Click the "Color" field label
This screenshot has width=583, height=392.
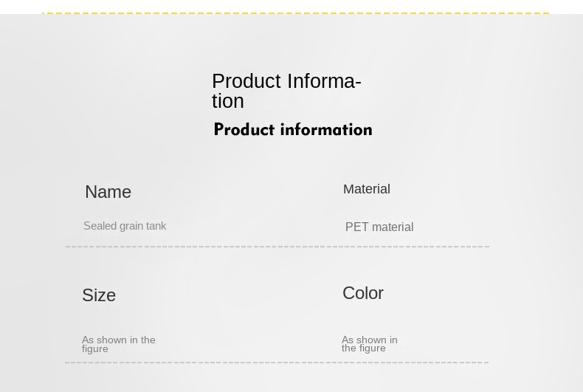click(x=362, y=293)
